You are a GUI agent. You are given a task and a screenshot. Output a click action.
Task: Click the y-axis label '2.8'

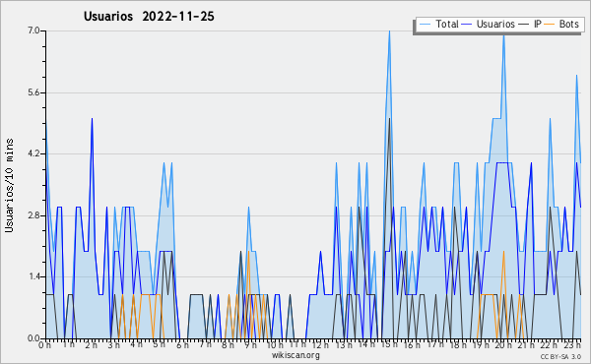[x=33, y=215]
